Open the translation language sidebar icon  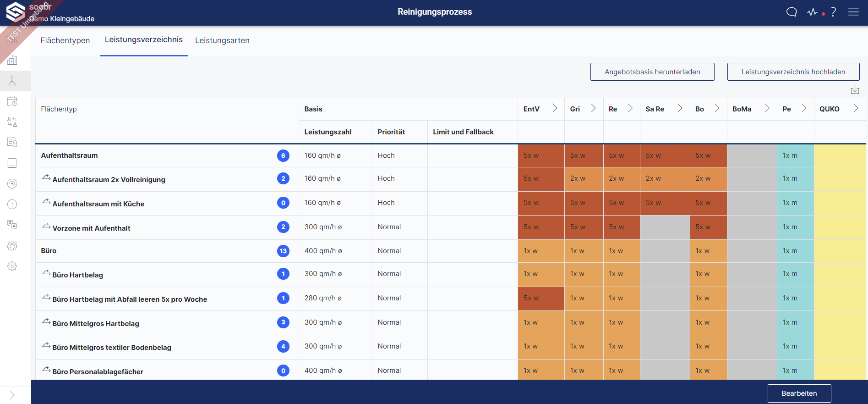[x=12, y=225]
